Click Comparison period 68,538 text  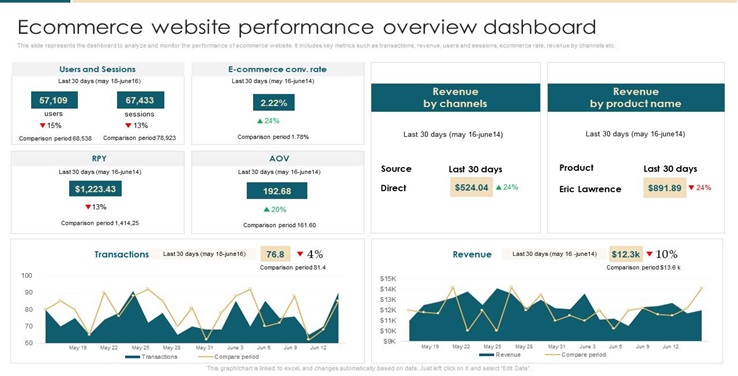[56, 139]
